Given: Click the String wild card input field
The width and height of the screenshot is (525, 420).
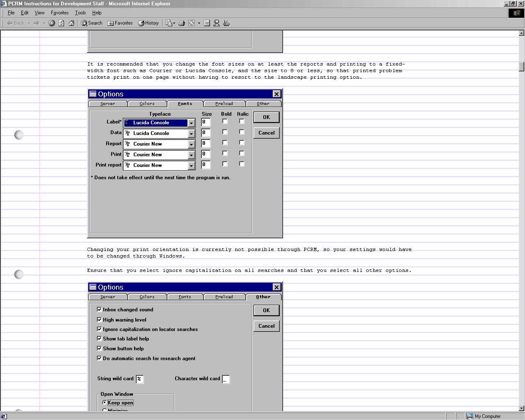Looking at the screenshot, I should coord(139,379).
